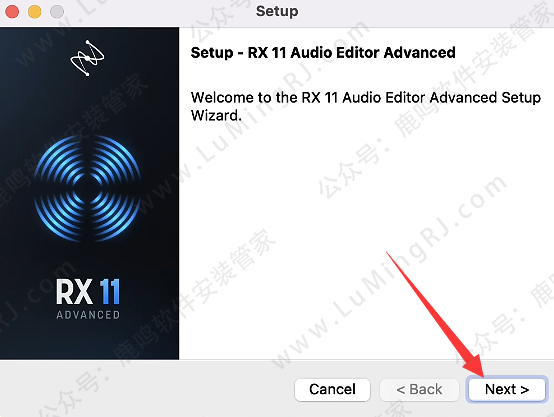Minimize the Setup window using yellow button
This screenshot has width=554, height=417.
pos(35,11)
